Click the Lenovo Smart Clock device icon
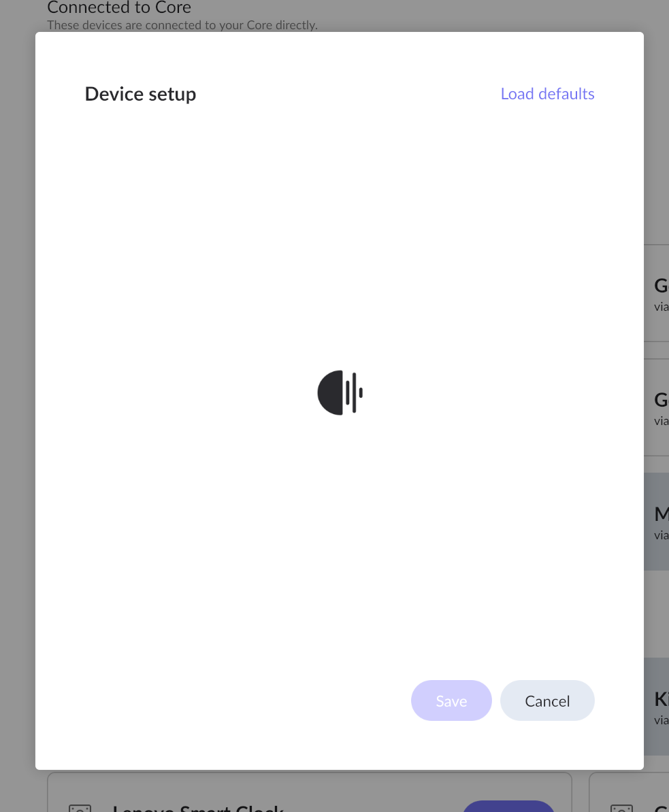 click(80, 808)
